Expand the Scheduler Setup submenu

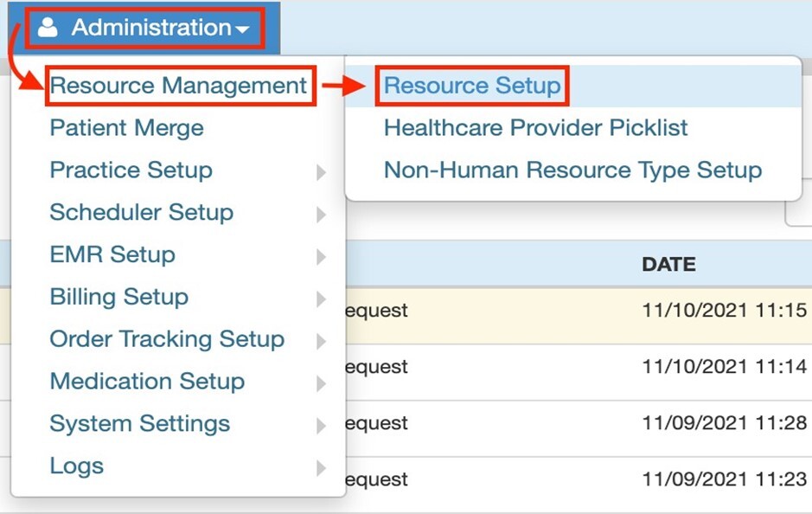pyautogui.click(x=142, y=213)
